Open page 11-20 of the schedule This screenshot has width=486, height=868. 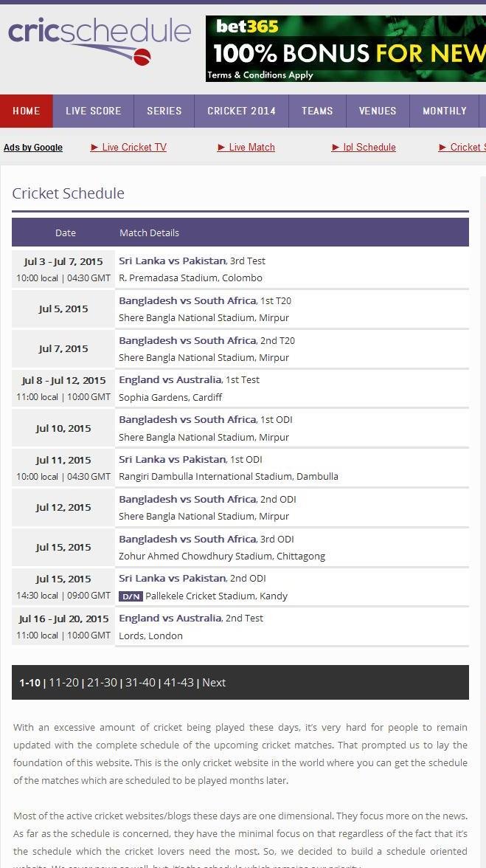pyautogui.click(x=63, y=682)
